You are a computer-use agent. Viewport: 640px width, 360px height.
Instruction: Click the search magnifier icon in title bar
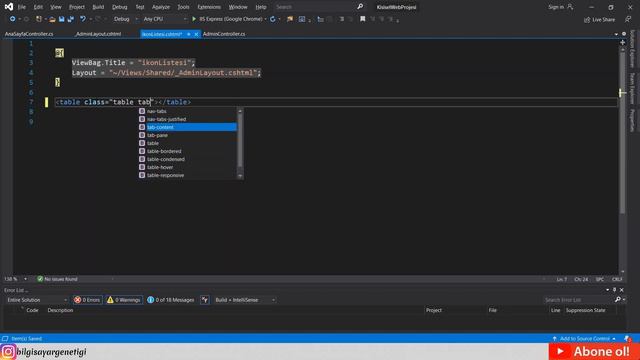click(360, 7)
